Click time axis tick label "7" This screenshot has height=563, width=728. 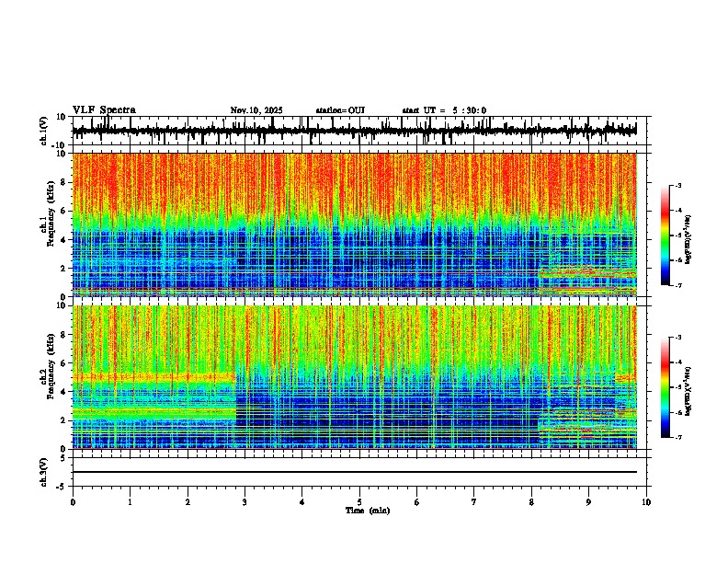point(474,502)
